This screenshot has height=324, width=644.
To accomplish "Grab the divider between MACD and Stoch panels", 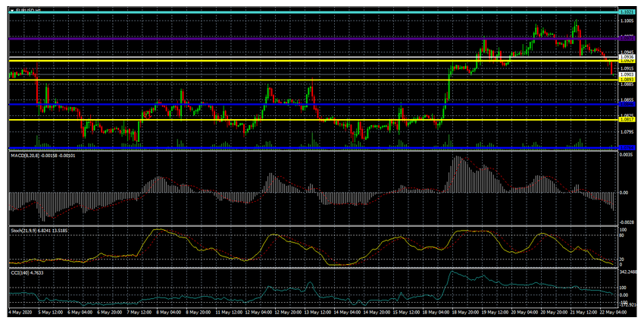I will point(303,225).
